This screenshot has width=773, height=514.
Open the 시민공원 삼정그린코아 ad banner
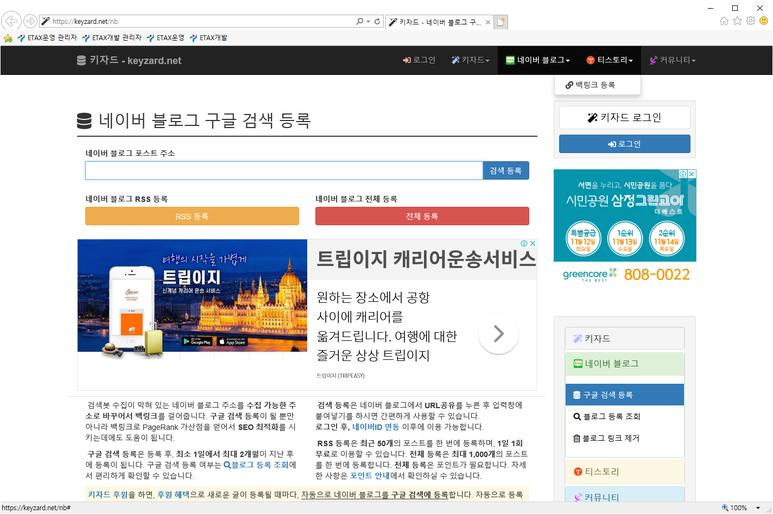(x=625, y=228)
